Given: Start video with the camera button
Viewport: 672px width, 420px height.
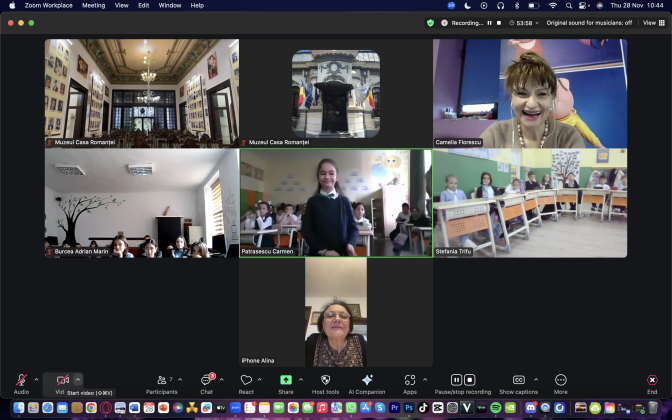Looking at the screenshot, I should pyautogui.click(x=62, y=381).
